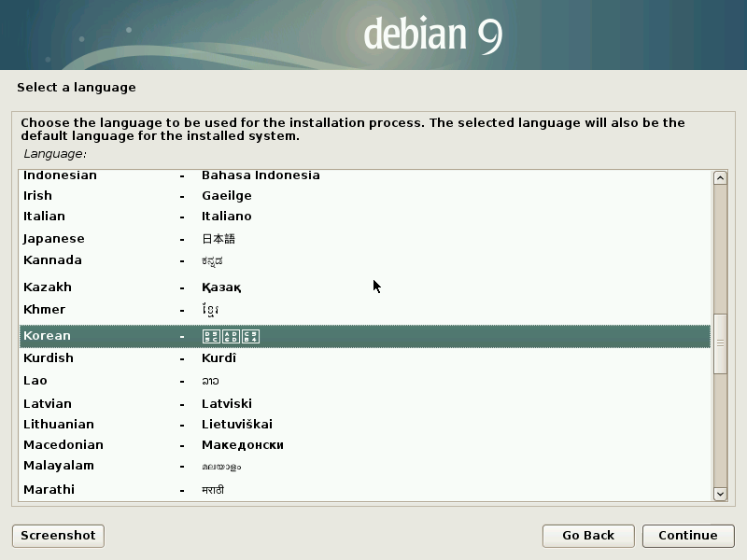Select Macedonian from the list
This screenshot has height=560, width=747.
(63, 445)
